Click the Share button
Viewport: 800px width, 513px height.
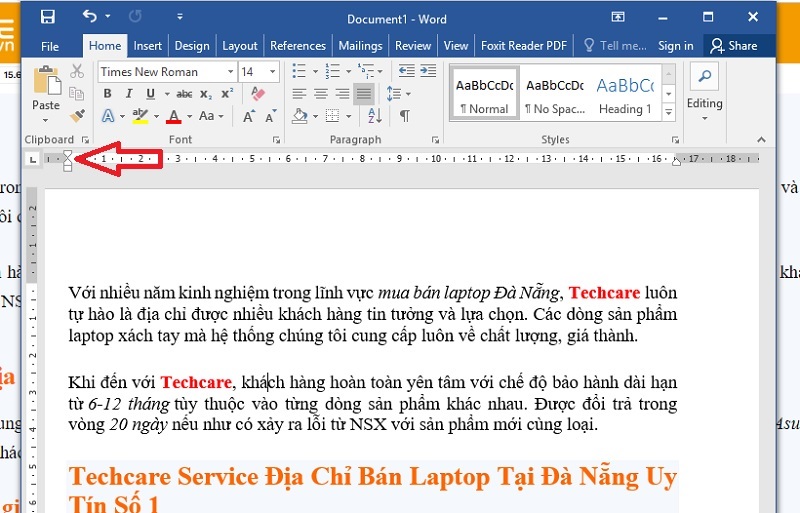click(x=733, y=46)
